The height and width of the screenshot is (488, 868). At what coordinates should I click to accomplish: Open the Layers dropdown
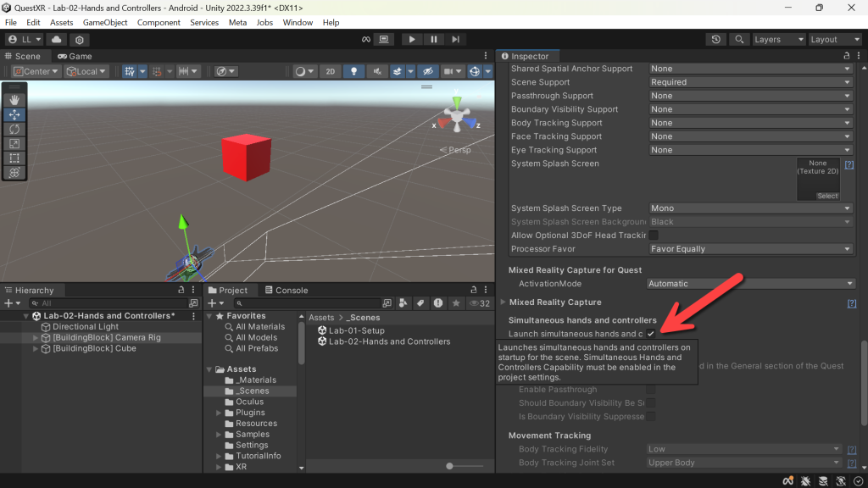[779, 39]
